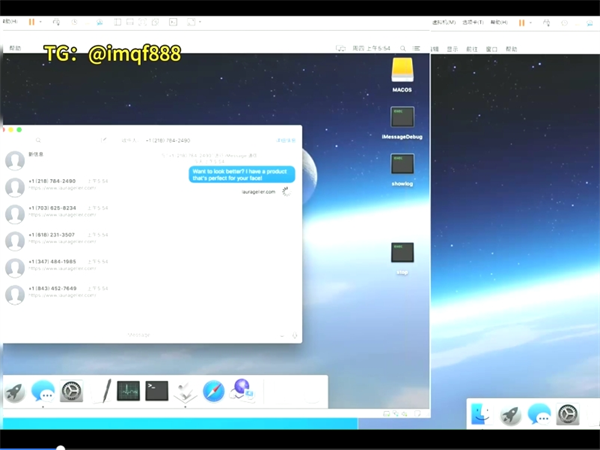
Task: Open Terminal from the dock
Action: click(x=157, y=391)
